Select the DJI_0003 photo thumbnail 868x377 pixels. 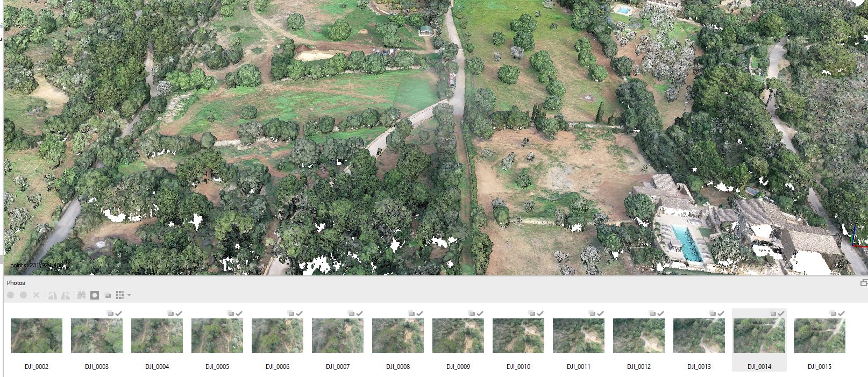(x=97, y=336)
